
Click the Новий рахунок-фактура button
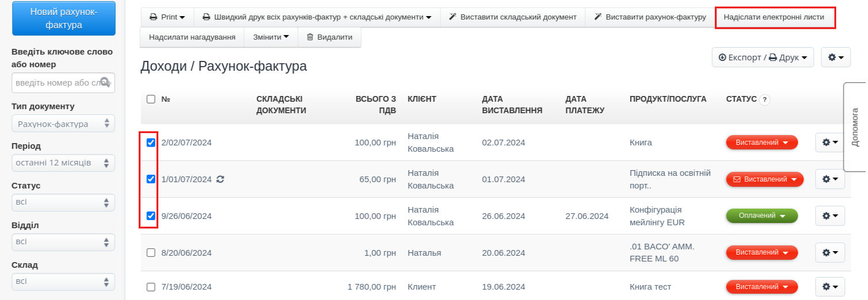coord(64,18)
